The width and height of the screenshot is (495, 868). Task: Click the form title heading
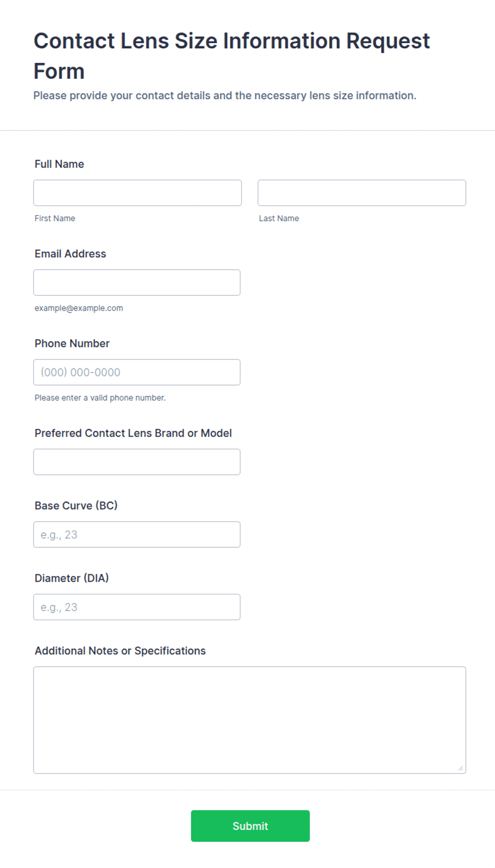click(232, 56)
